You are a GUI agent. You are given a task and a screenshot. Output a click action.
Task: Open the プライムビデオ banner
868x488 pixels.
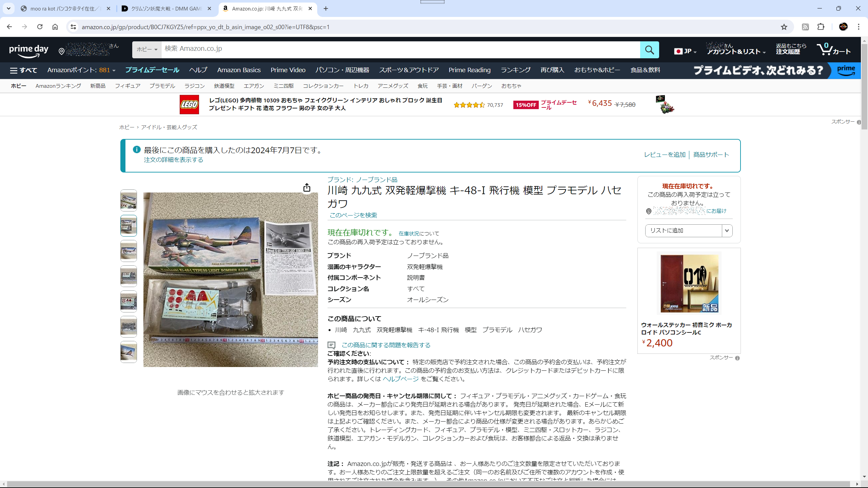tap(776, 70)
